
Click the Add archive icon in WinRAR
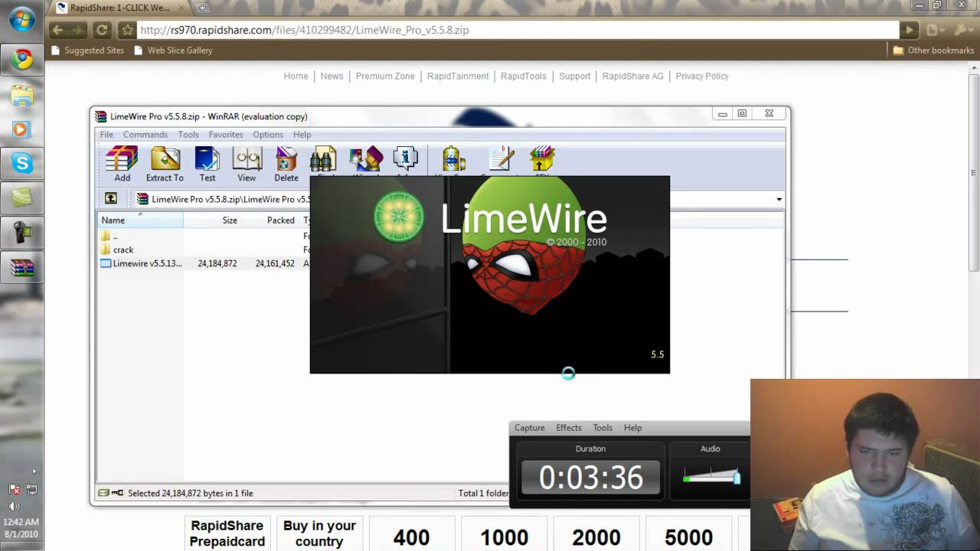(122, 164)
